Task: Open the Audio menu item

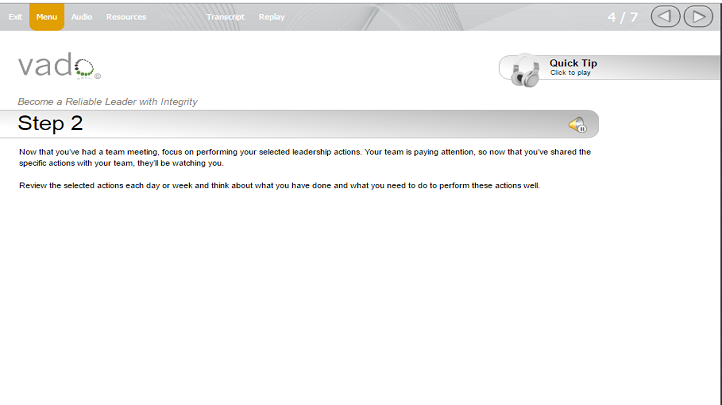Action: [82, 17]
